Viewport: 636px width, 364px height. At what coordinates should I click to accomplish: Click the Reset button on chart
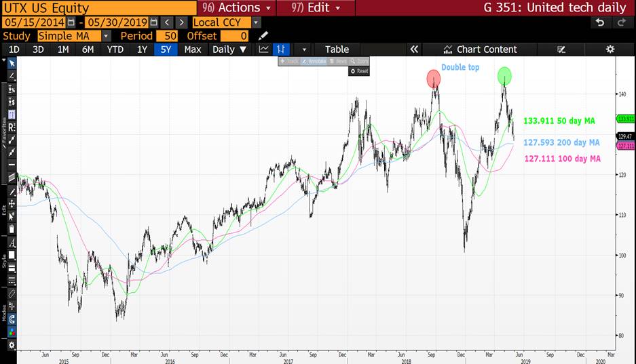tap(359, 71)
